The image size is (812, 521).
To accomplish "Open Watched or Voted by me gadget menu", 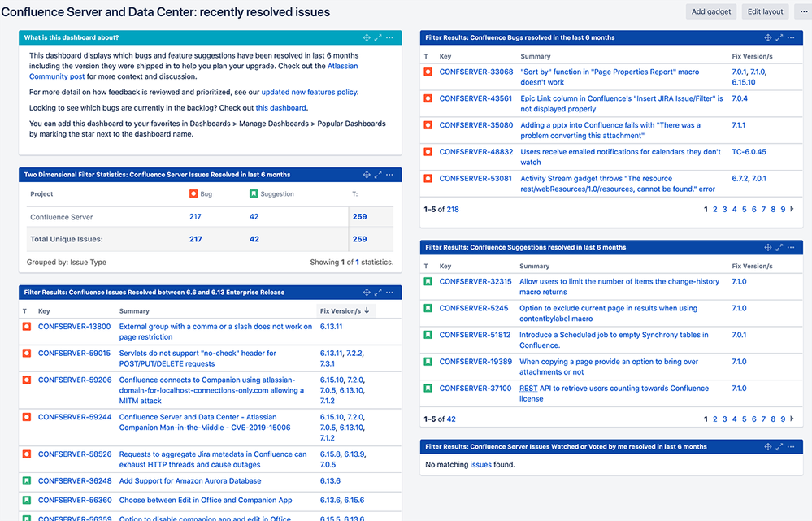I will pyautogui.click(x=791, y=447).
